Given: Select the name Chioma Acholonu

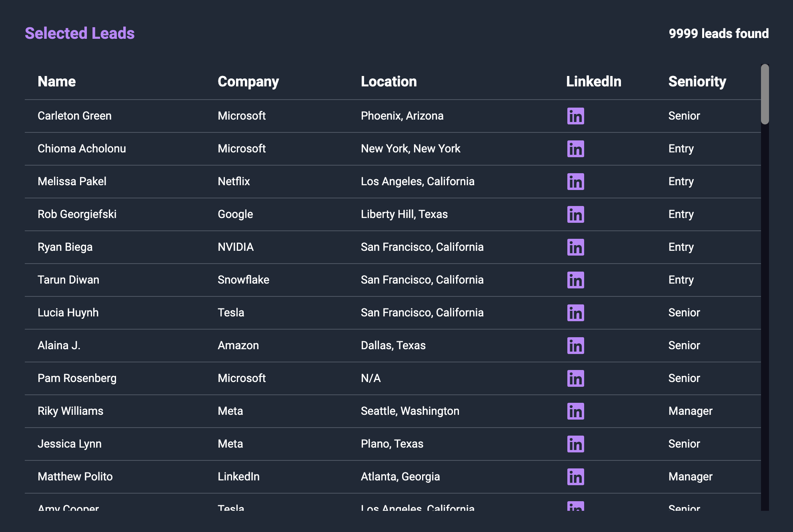Looking at the screenshot, I should coord(82,149).
